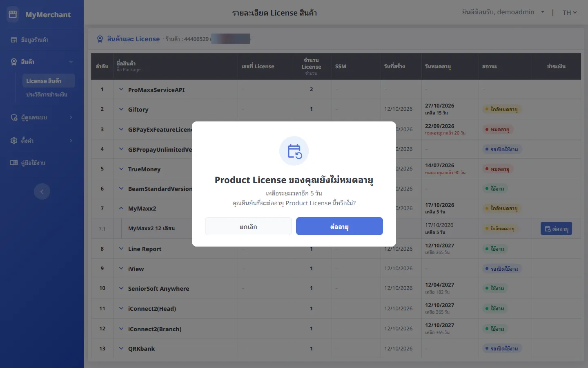Confirm renewal with the ต่ออายุ dialog button
The width and height of the screenshot is (588, 368).
(x=339, y=226)
